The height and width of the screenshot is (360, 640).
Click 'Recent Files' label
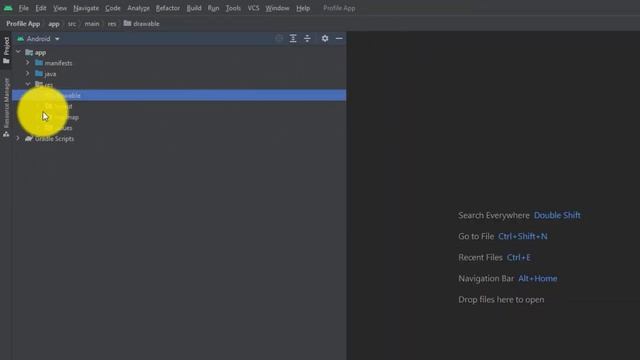coord(480,258)
